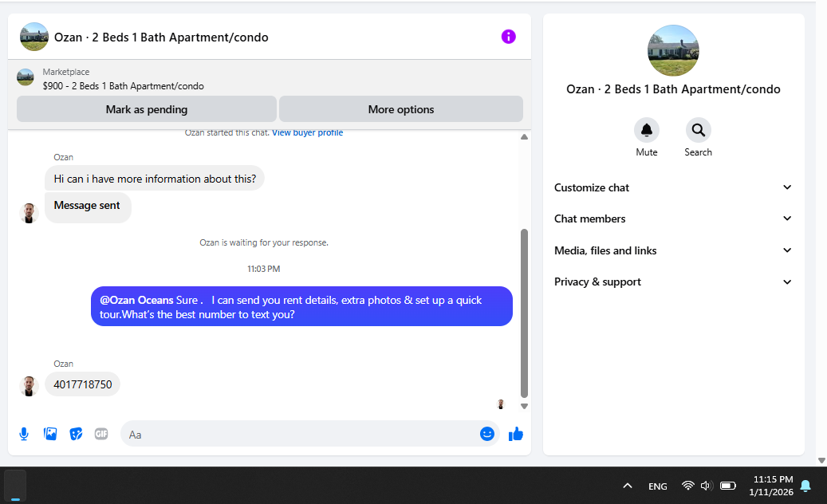
Task: Click 'Ozan is waiting for your response' notice
Action: click(264, 242)
